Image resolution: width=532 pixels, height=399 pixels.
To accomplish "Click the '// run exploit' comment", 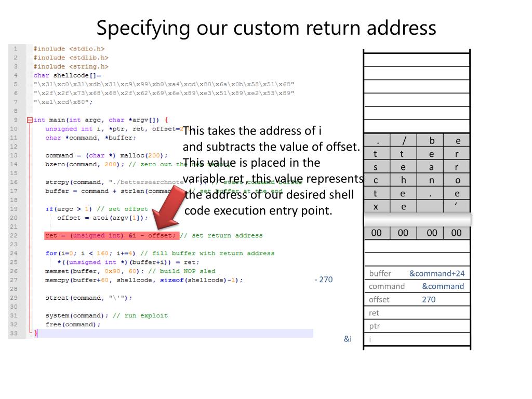I will [140, 315].
